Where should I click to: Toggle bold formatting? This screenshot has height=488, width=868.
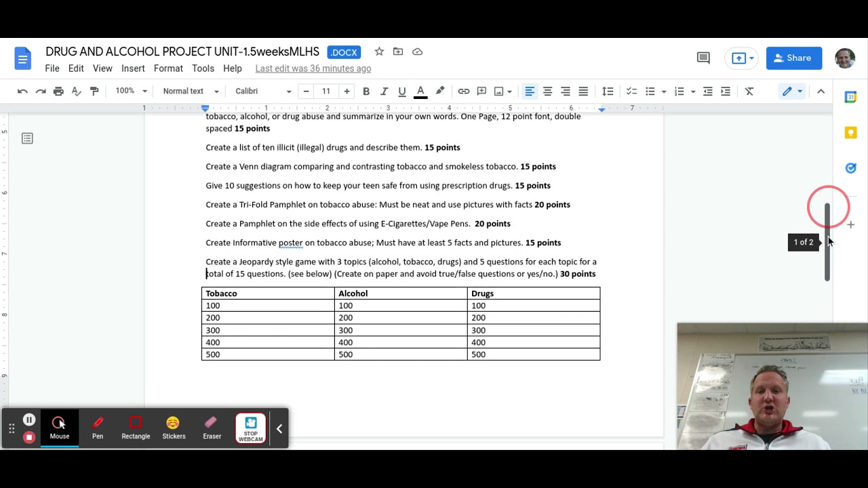366,91
